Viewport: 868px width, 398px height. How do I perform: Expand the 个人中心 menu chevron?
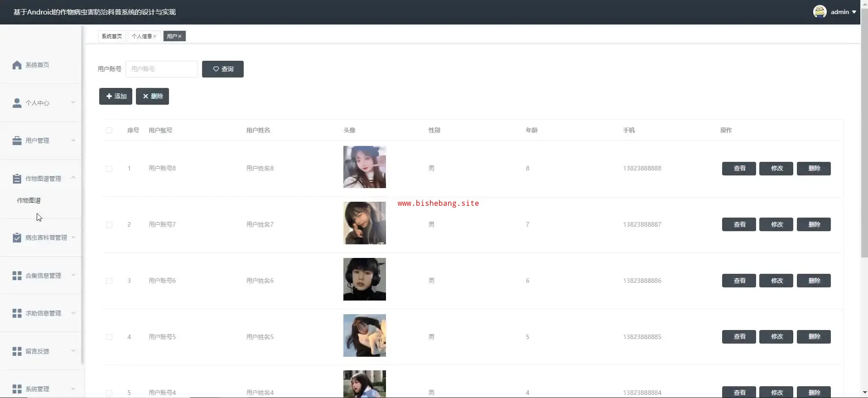point(73,102)
